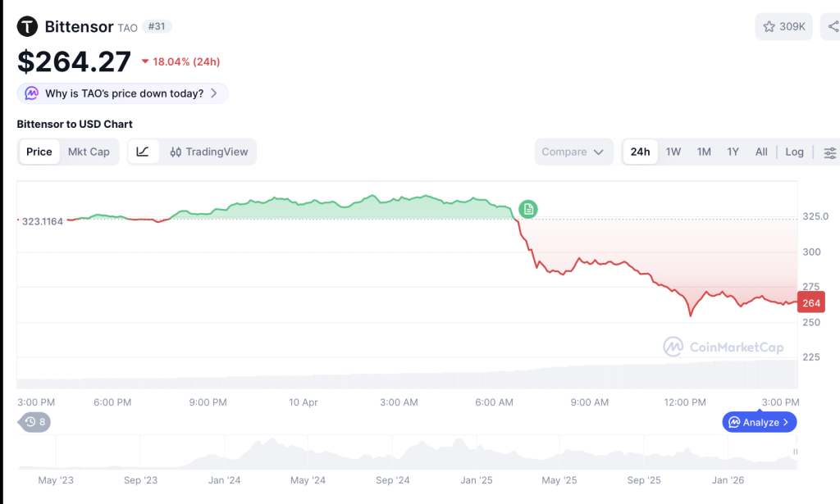
Task: Expand 'Why is TAO's price down today?' chevron
Action: [214, 93]
